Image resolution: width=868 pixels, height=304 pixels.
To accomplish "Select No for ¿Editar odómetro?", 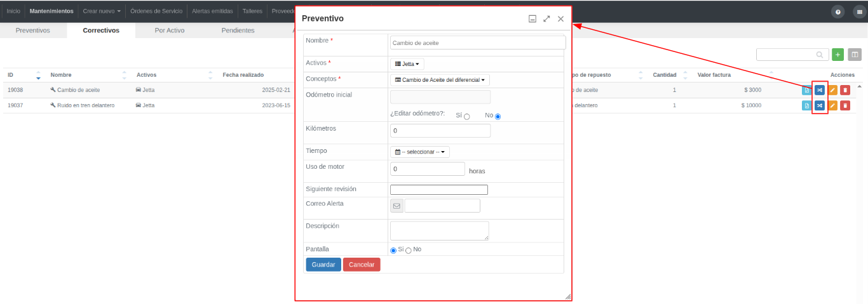I will click(498, 117).
